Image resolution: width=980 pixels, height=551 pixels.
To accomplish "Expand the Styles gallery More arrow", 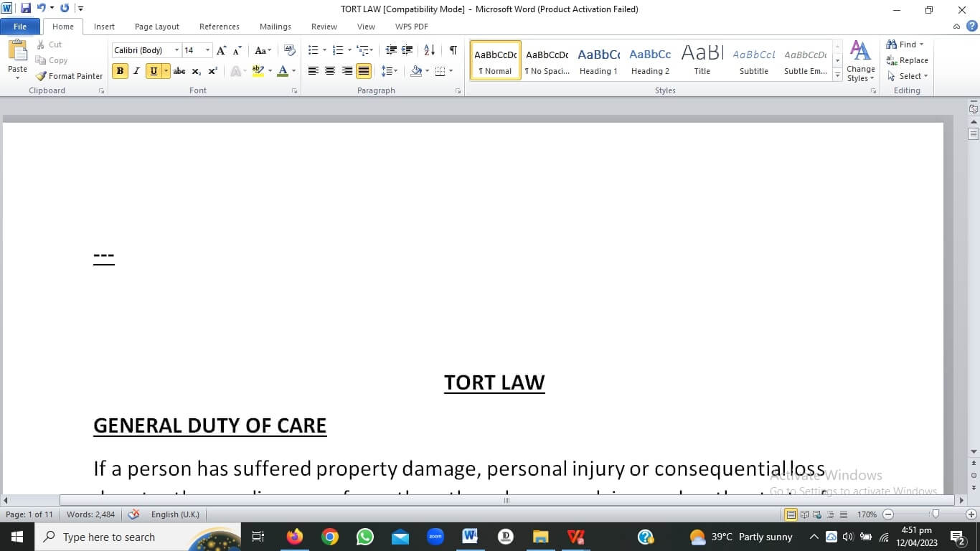I will point(837,75).
